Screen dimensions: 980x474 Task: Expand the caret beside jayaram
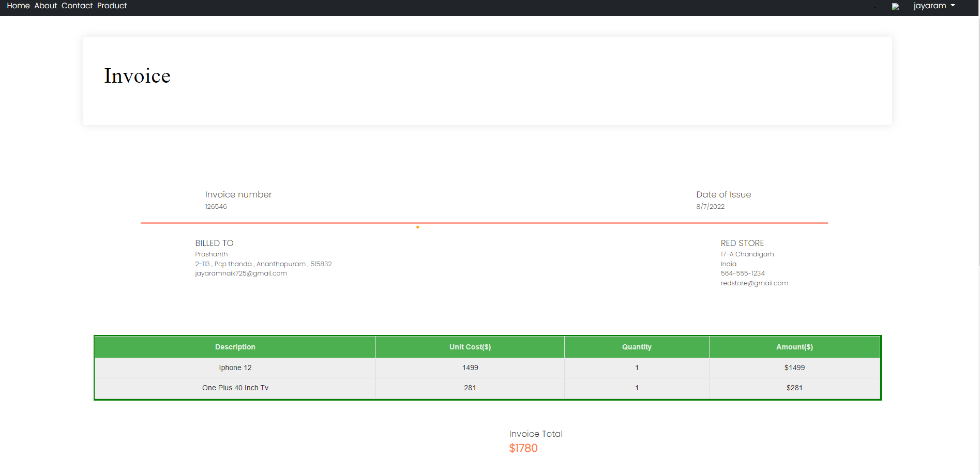(953, 6)
